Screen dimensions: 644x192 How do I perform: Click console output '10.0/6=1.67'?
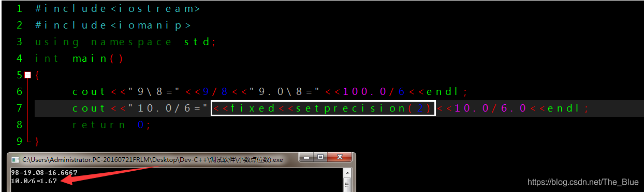tap(34, 181)
